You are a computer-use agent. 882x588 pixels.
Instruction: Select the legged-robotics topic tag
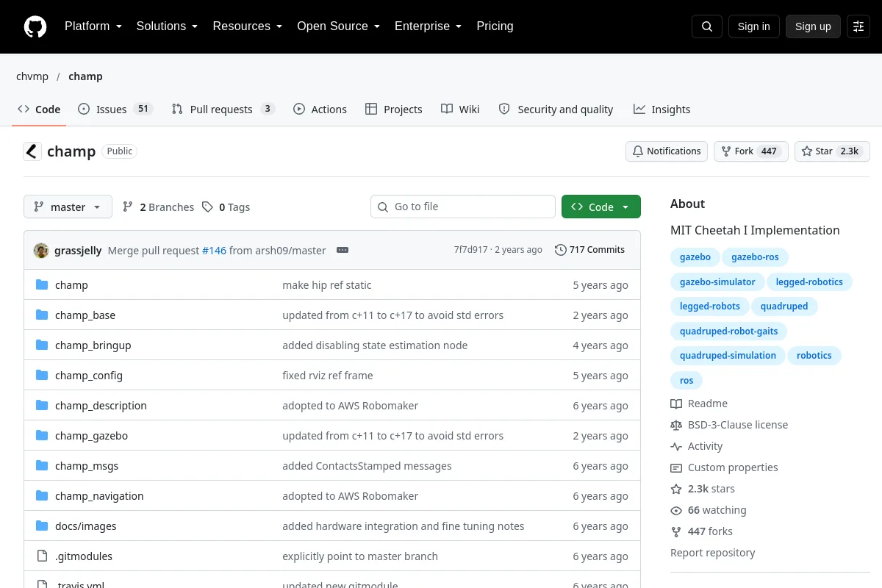pos(809,282)
